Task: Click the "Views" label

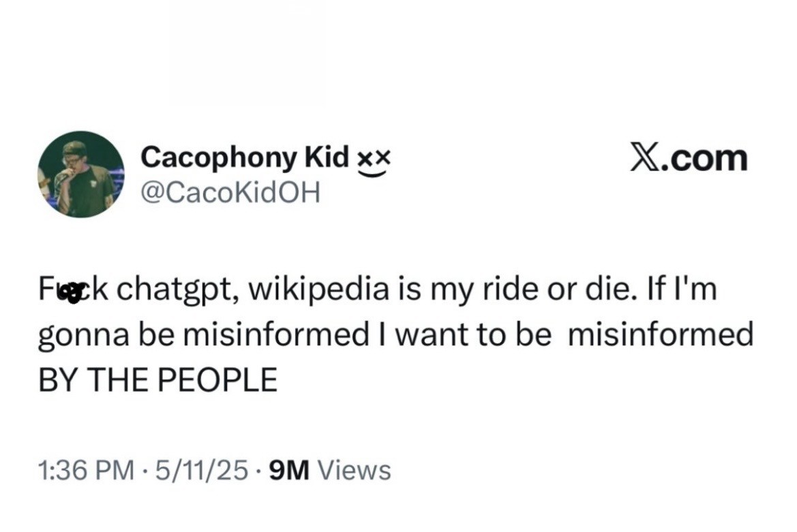Action: (x=355, y=470)
